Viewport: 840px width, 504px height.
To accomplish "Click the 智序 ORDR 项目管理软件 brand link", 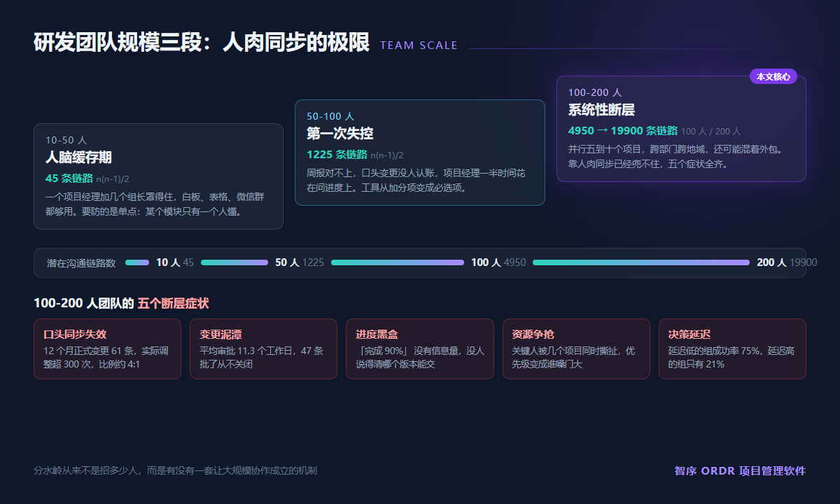I will [741, 471].
